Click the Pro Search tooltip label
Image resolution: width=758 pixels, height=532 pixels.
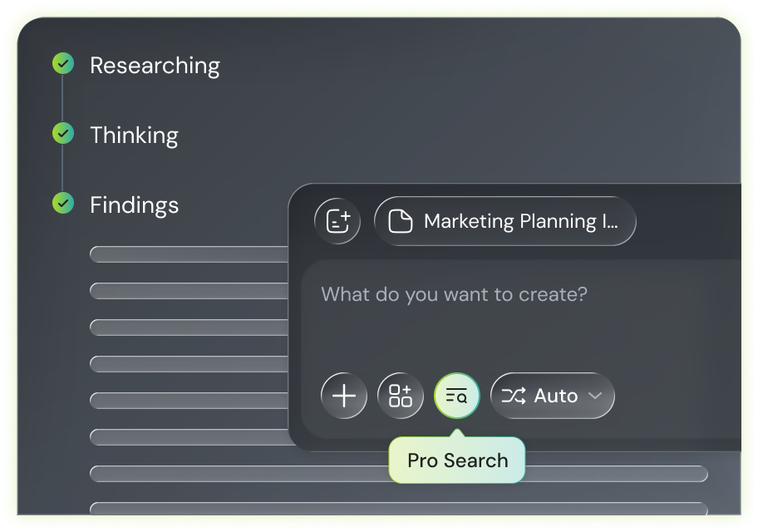[x=456, y=460]
